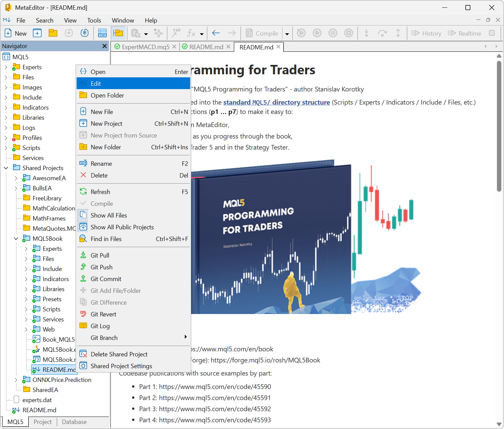
Task: Open the insert function fx icon
Action: click(x=191, y=33)
